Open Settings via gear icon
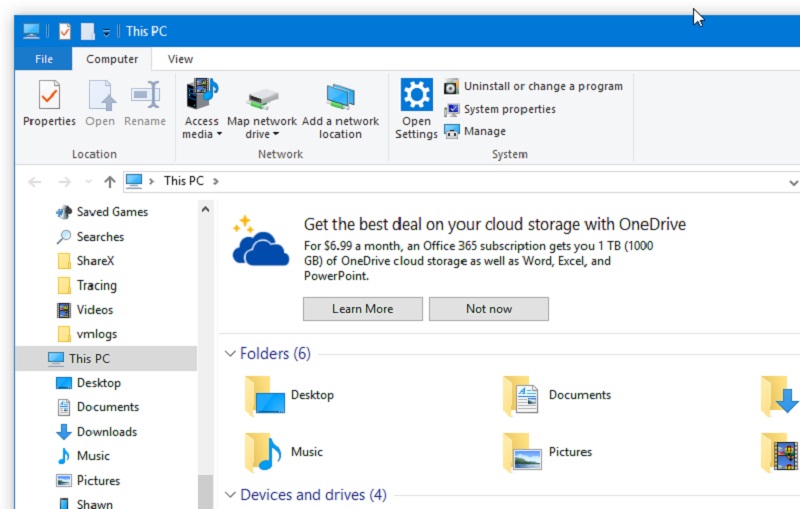Viewport: 800px width, 509px height. click(x=416, y=109)
